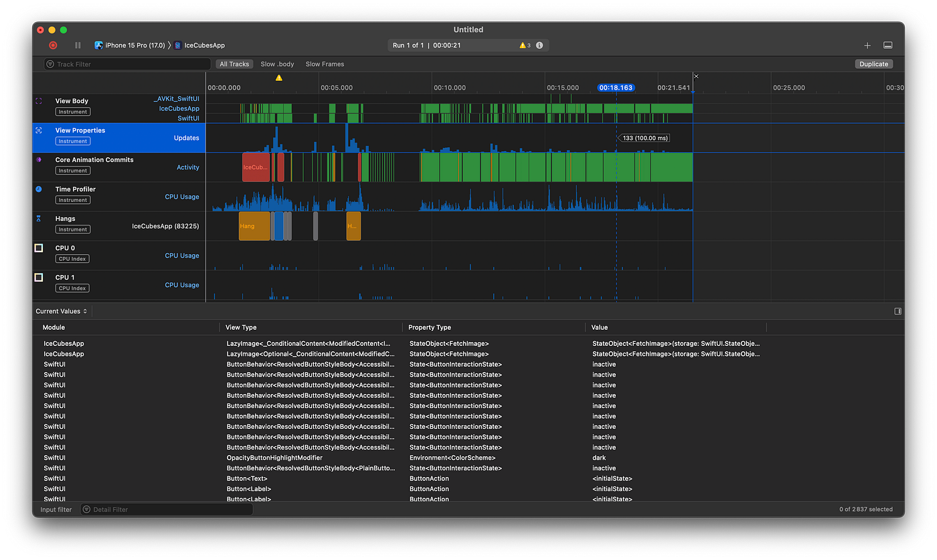Switch to the Slow Frames view

click(x=325, y=64)
